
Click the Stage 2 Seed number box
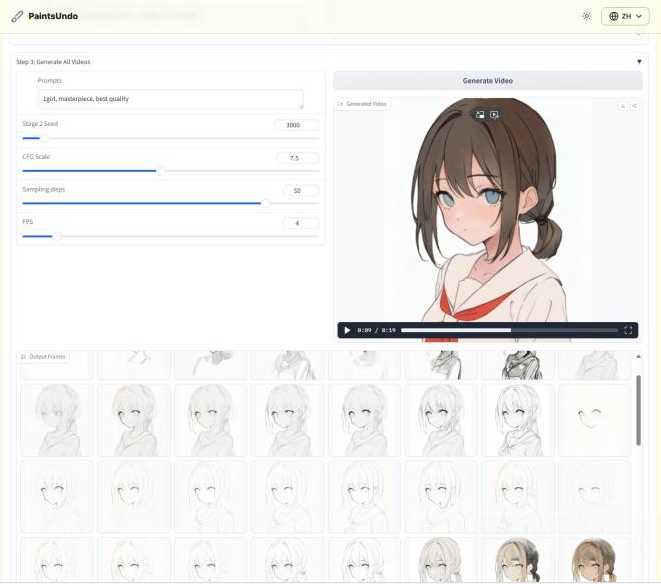[296, 125]
